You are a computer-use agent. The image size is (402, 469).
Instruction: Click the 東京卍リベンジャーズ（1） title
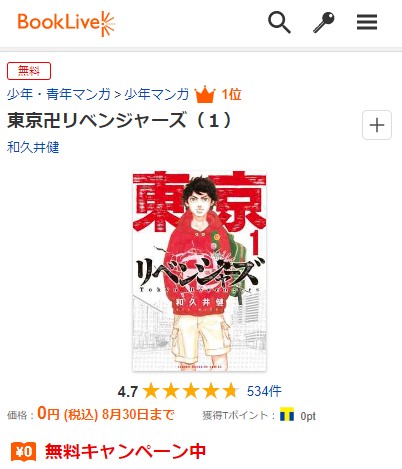coord(120,120)
